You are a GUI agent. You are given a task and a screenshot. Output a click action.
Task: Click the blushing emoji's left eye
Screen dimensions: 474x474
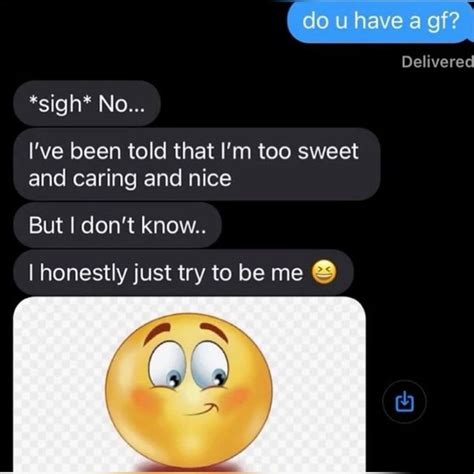(x=167, y=366)
